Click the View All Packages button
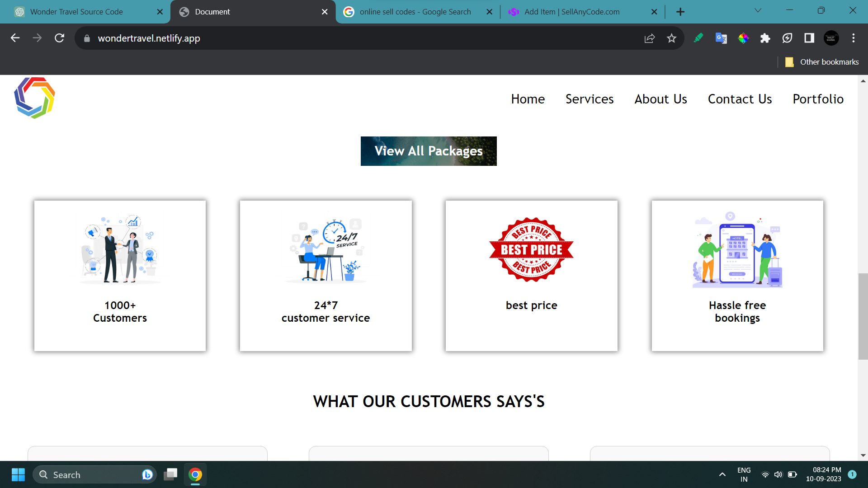The height and width of the screenshot is (488, 868). pos(428,151)
